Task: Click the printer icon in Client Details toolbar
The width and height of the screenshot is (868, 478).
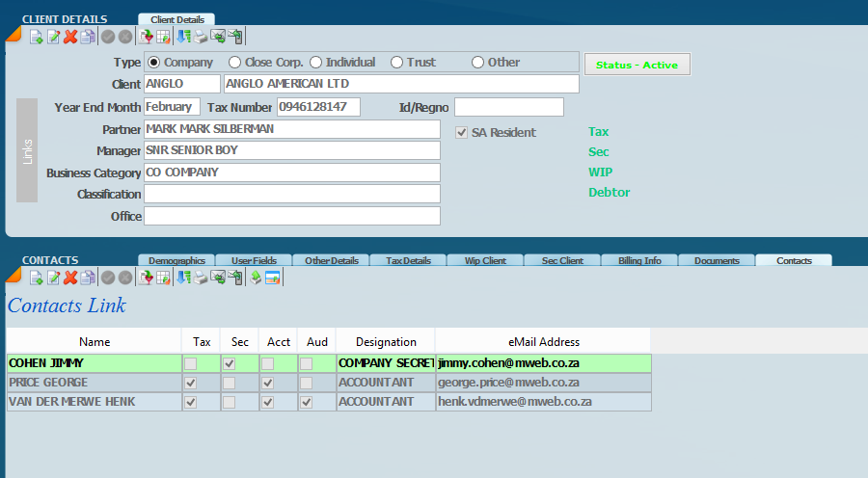Action: click(201, 37)
